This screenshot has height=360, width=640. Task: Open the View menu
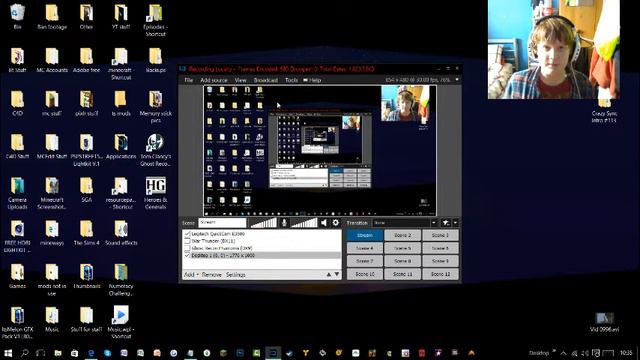coord(240,80)
